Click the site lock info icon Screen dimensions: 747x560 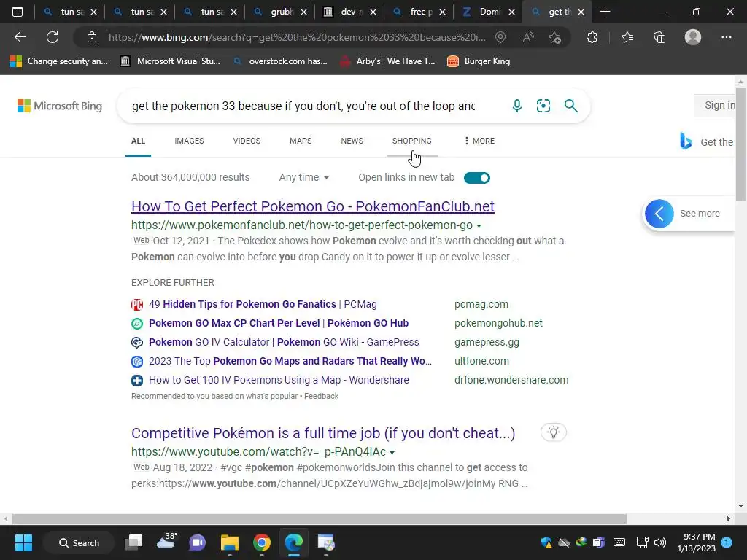[x=92, y=37]
